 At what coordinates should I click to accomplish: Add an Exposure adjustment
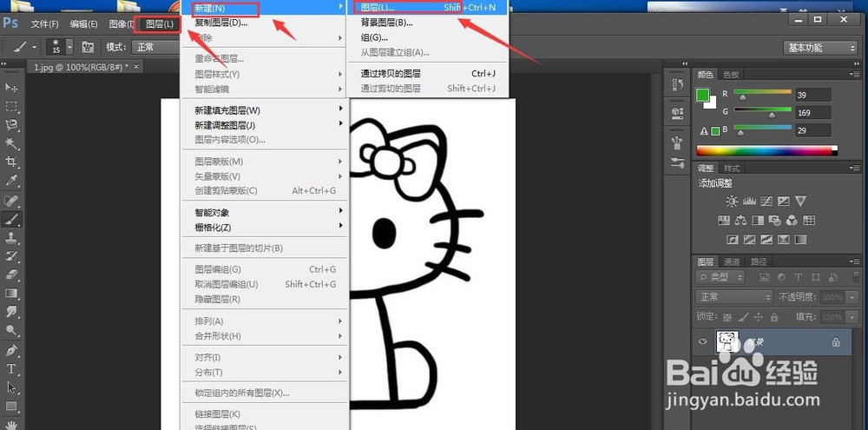783,202
